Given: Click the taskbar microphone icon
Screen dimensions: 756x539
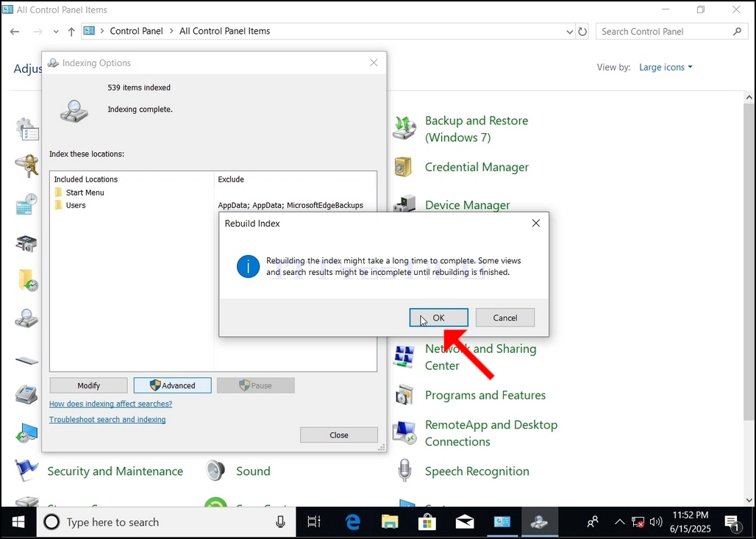Looking at the screenshot, I should [x=280, y=522].
